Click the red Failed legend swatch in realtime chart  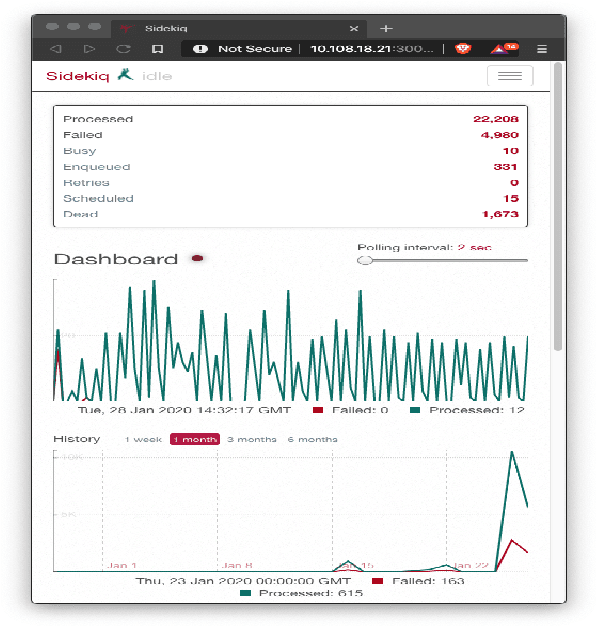(x=318, y=410)
